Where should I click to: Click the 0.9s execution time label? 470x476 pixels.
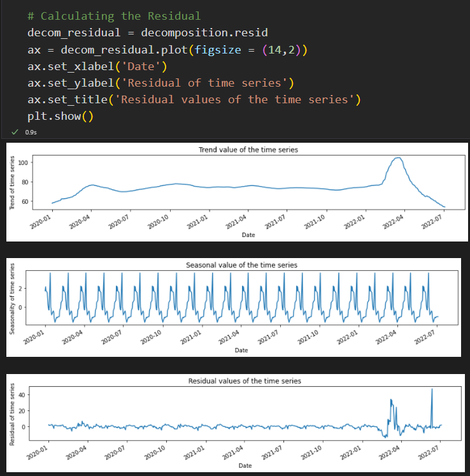pos(31,133)
